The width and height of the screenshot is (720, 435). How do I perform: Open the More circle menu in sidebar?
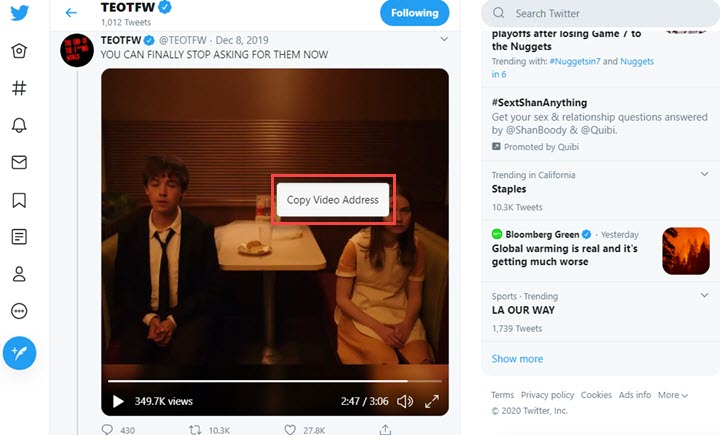point(19,311)
